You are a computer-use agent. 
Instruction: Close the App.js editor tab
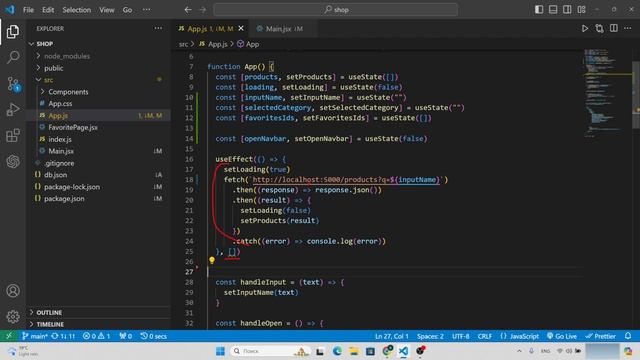(241, 29)
